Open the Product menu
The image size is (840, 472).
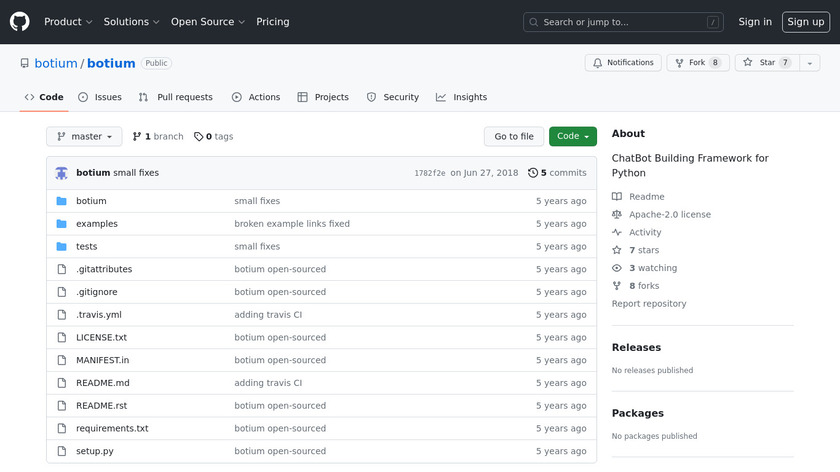point(68,22)
